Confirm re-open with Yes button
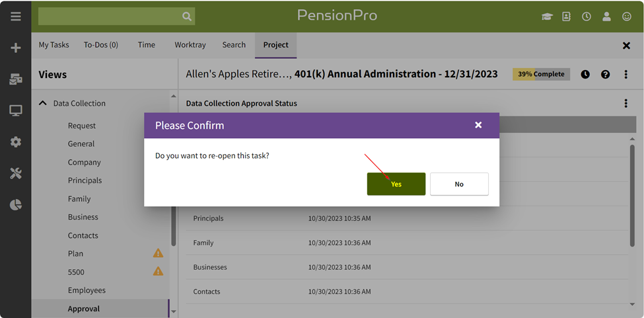The height and width of the screenshot is (318, 644). tap(396, 184)
